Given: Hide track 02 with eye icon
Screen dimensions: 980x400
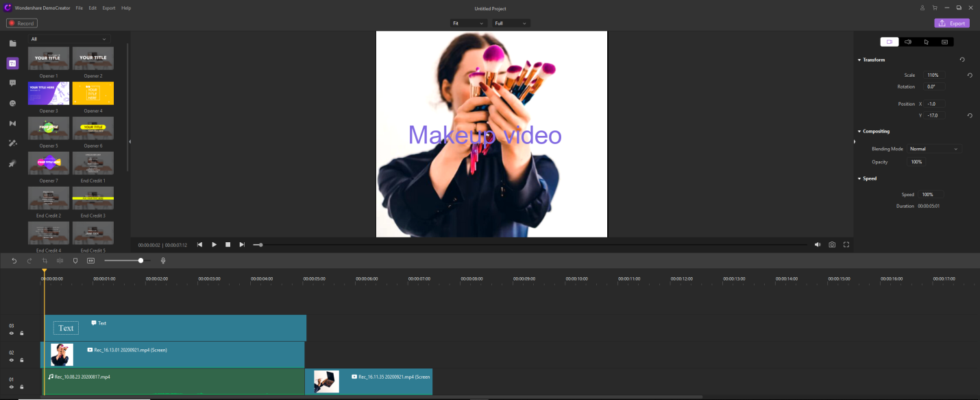Looking at the screenshot, I should [12, 360].
